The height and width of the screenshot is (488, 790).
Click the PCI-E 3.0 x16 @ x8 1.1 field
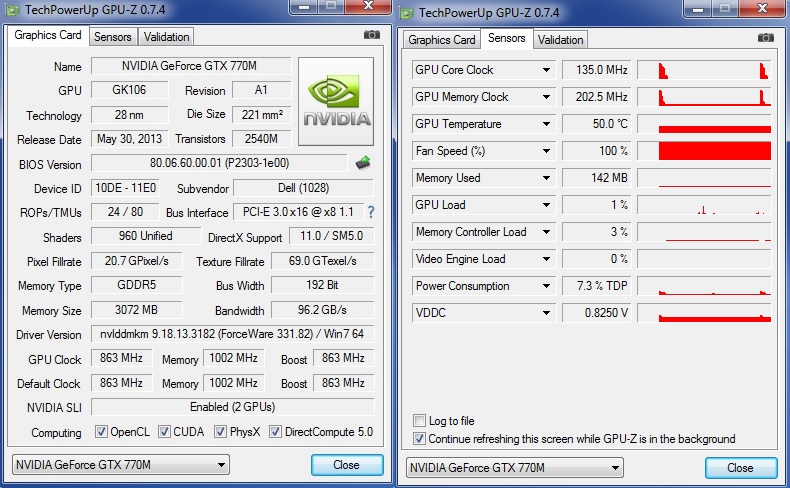pyautogui.click(x=298, y=212)
